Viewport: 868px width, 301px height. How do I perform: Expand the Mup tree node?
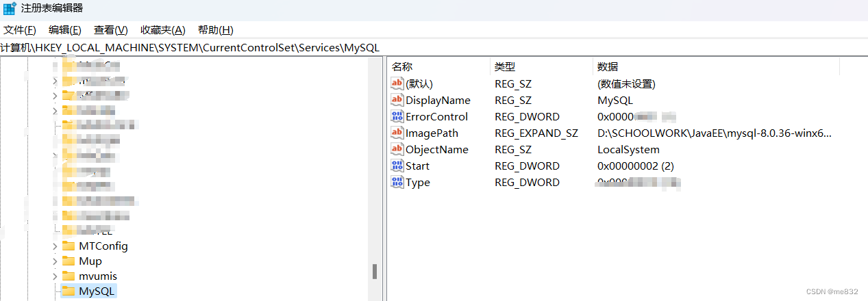click(x=55, y=261)
